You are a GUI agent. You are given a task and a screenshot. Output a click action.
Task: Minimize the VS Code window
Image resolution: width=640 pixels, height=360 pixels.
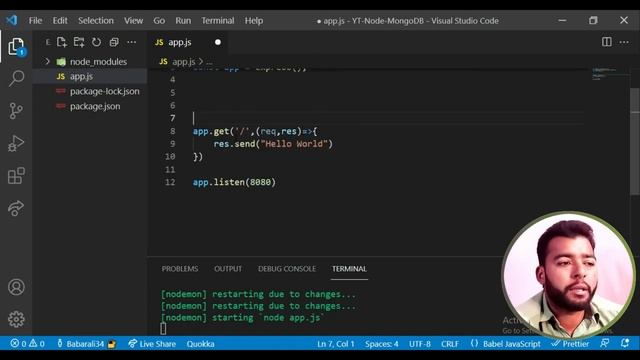coord(562,20)
